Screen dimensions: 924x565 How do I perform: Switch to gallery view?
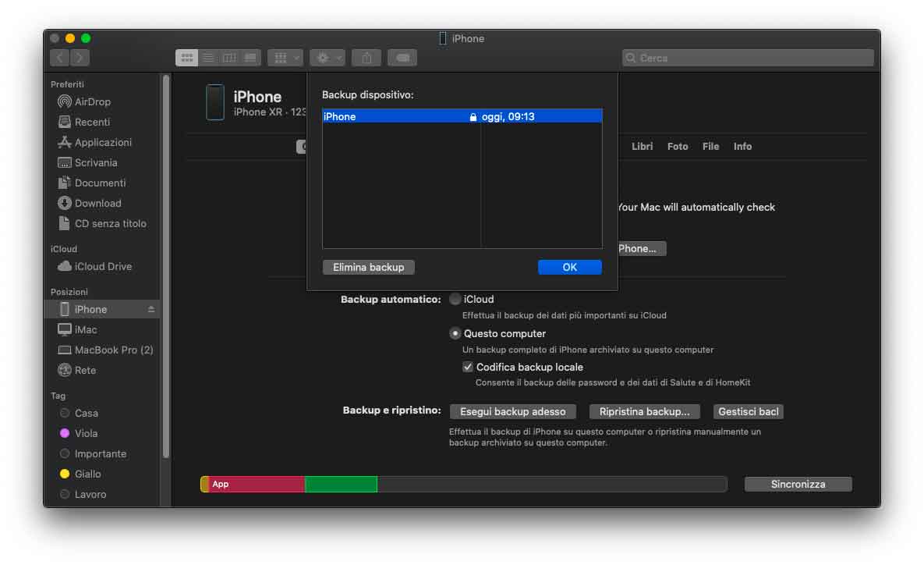click(250, 58)
